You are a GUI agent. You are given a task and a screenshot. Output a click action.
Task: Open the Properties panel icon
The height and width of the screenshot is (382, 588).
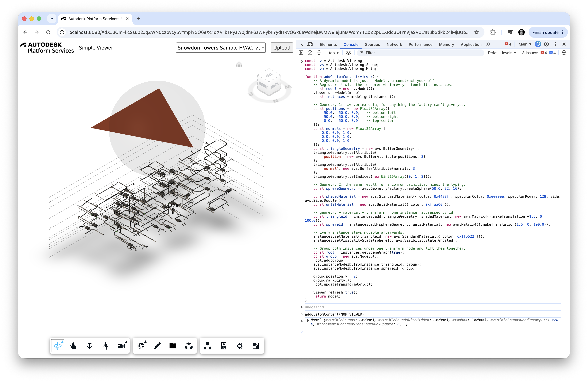pos(224,346)
